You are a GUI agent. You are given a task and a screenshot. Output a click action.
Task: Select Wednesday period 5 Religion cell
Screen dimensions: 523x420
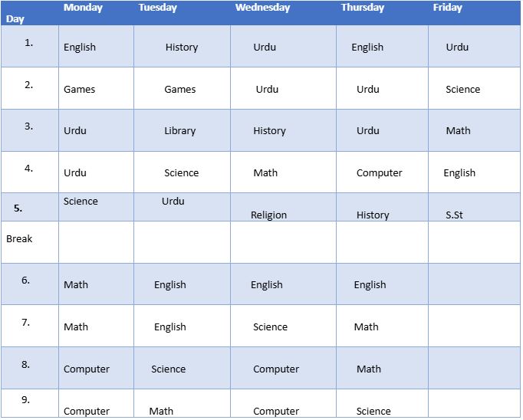(x=284, y=207)
